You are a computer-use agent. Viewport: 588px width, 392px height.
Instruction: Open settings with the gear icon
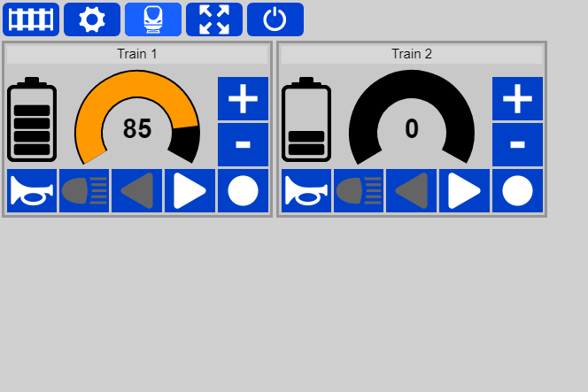(92, 19)
